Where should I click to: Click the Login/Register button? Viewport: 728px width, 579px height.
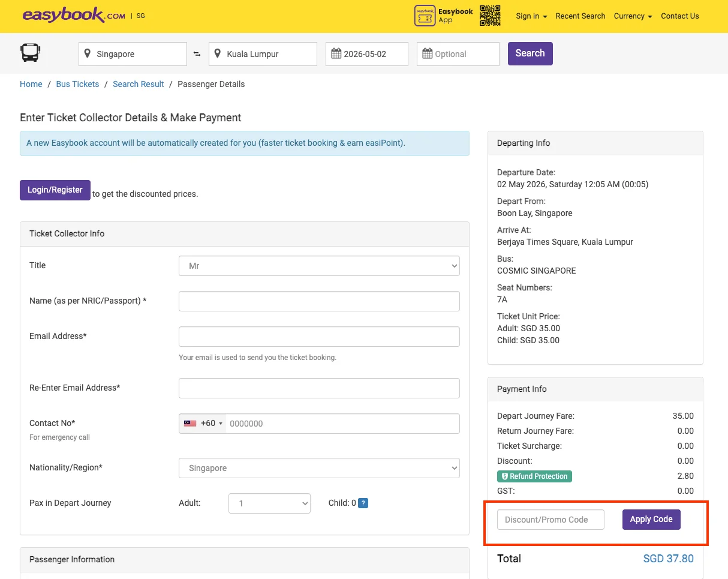pyautogui.click(x=55, y=190)
